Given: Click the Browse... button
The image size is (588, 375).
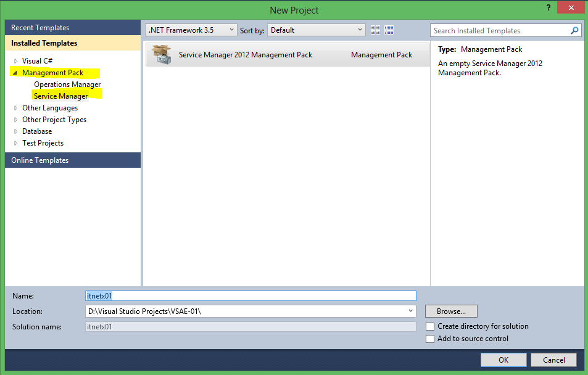Looking at the screenshot, I should pos(452,311).
